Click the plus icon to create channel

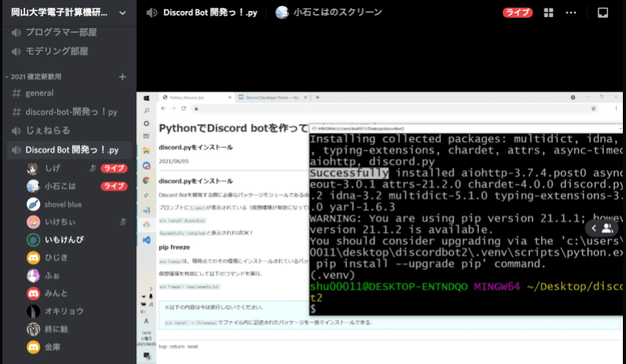pos(121,77)
